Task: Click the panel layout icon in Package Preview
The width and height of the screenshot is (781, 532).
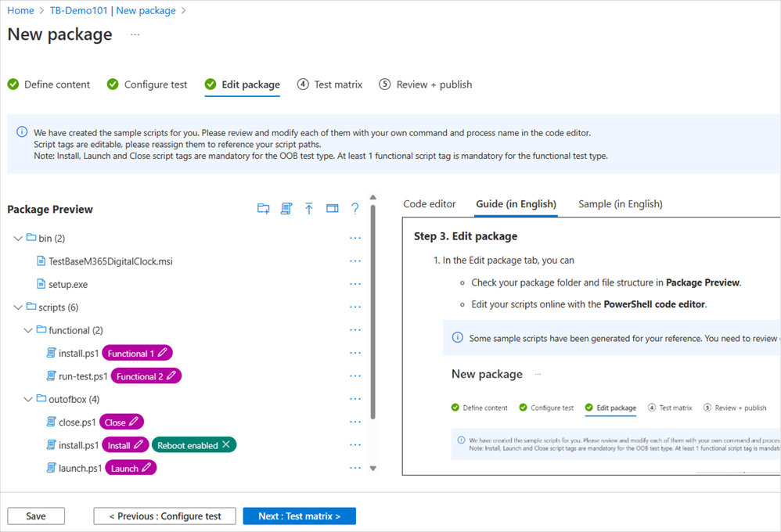Action: pos(333,208)
